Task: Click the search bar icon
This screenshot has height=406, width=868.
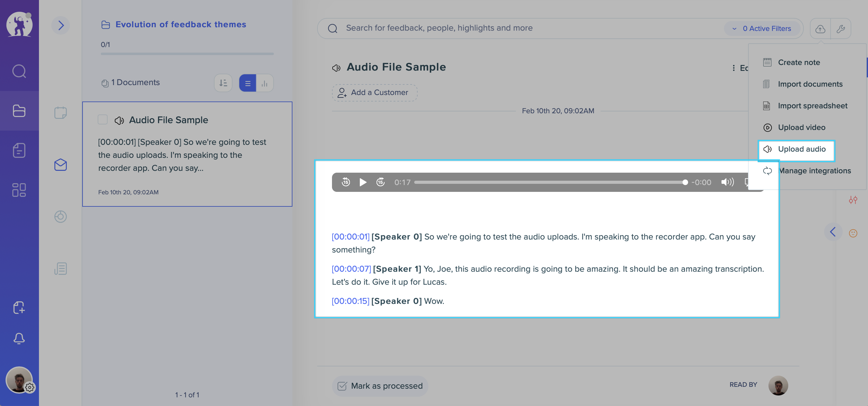Action: click(332, 28)
